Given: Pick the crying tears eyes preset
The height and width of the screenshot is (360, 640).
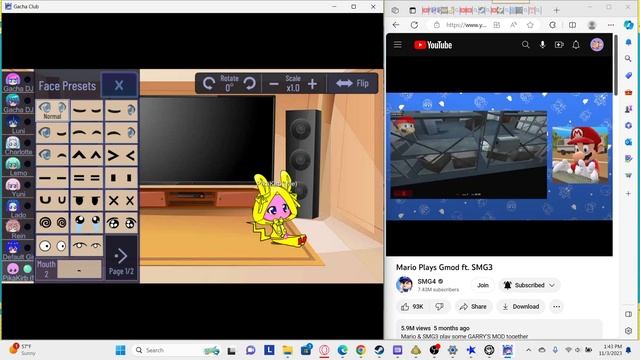Looking at the screenshot, I should 87,222.
